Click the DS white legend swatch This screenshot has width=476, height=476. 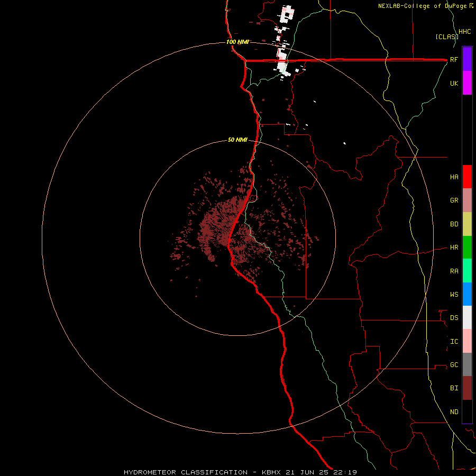pyautogui.click(x=467, y=317)
